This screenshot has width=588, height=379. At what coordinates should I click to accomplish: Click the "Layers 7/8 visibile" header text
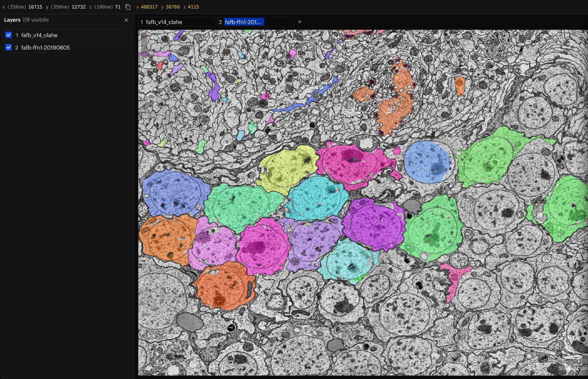click(26, 20)
